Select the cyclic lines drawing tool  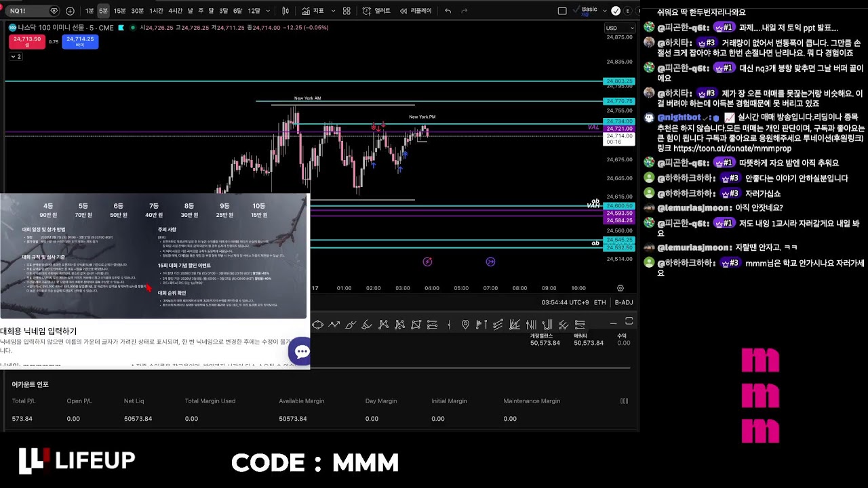pos(317,325)
